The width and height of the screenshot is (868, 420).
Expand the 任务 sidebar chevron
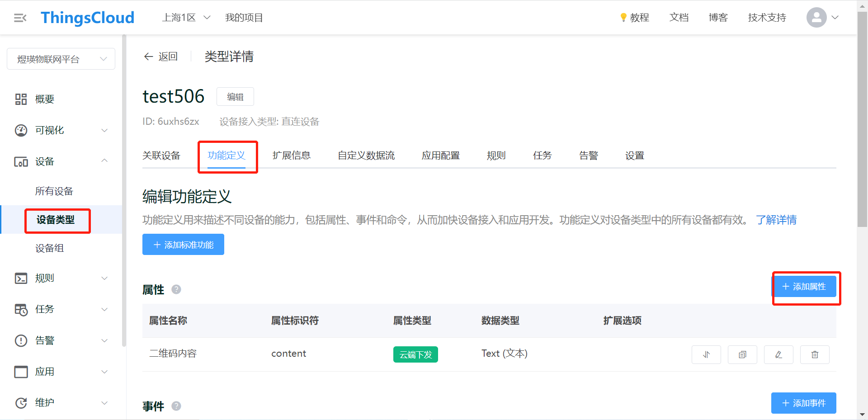(104, 309)
